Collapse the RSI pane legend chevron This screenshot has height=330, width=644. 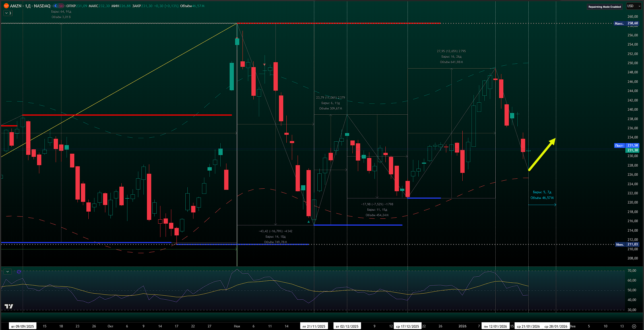pos(7,272)
